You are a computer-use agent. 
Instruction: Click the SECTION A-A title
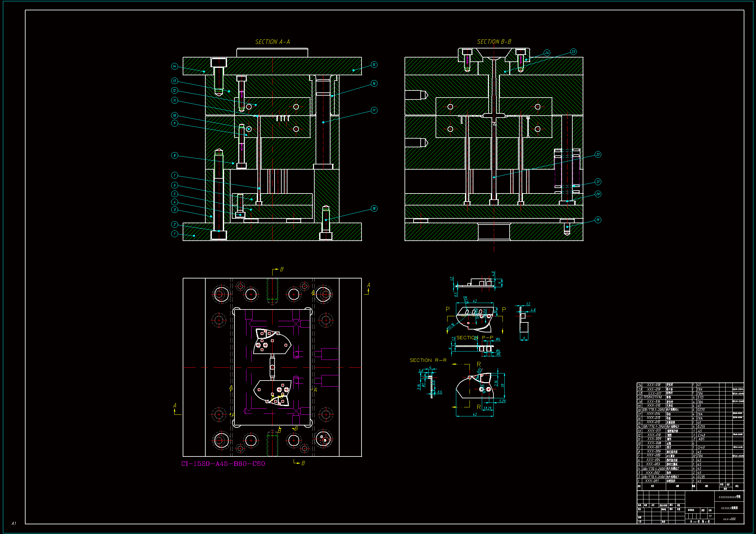[273, 42]
